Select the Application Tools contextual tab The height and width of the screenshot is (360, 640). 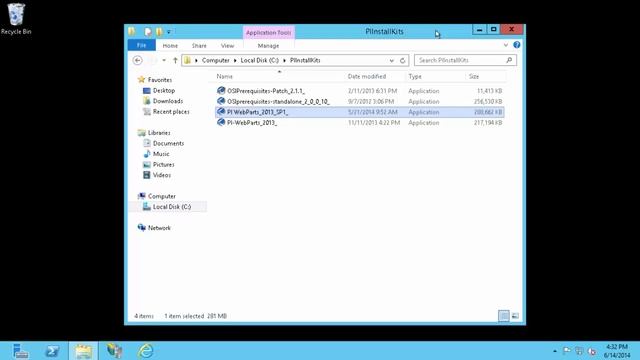[x=269, y=33]
